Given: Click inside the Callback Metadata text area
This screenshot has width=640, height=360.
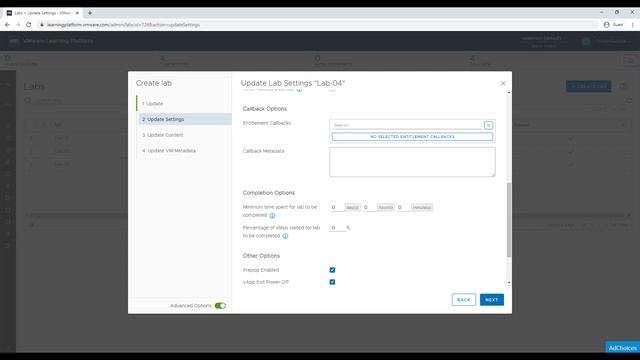Looking at the screenshot, I should click(412, 162).
